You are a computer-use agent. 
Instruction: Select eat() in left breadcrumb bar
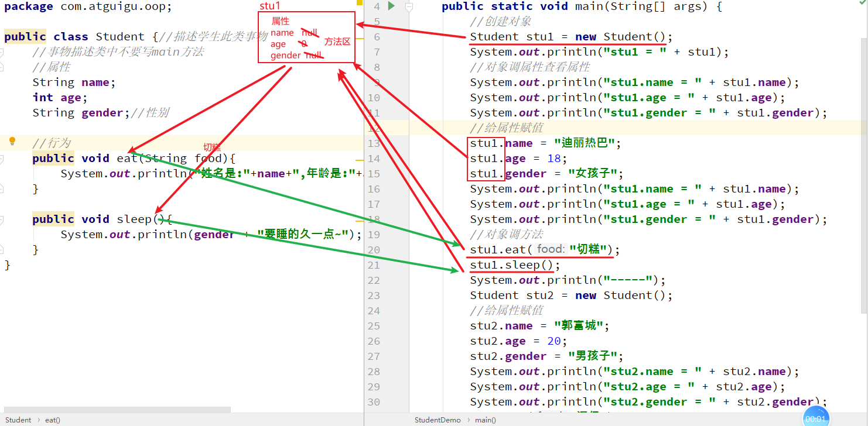(x=53, y=420)
